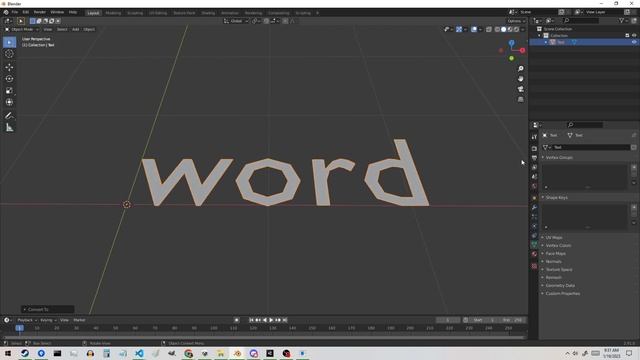Click the outliner search field
640x360 pixels.
click(581, 20)
